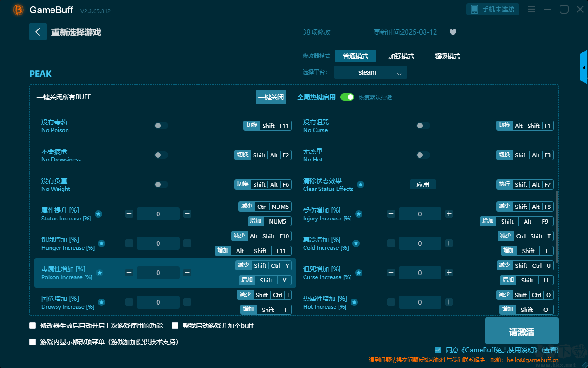Check auto-enable last used functions option
588x368 pixels.
pos(33,326)
